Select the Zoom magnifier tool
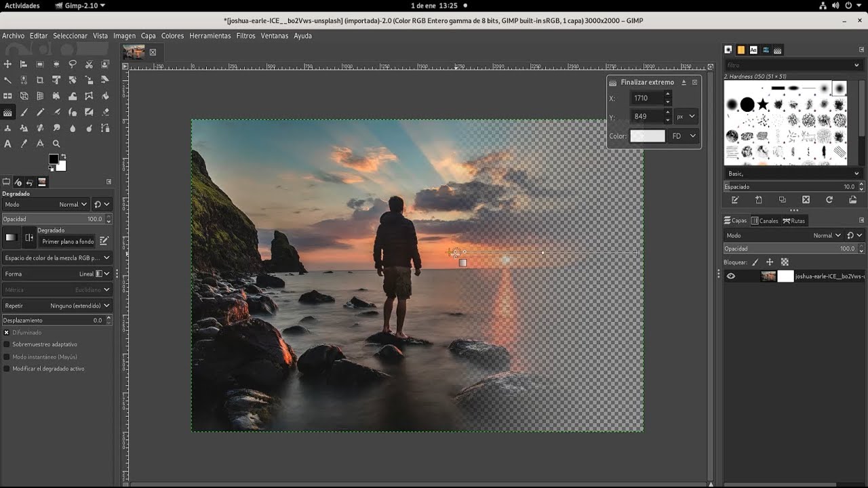 56,144
